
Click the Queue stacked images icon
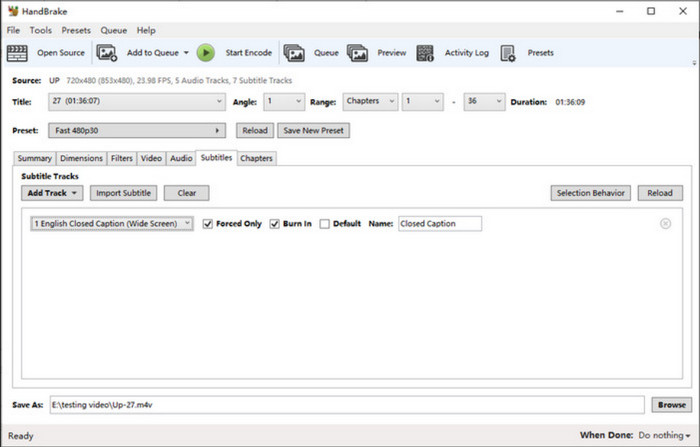pyautogui.click(x=294, y=53)
